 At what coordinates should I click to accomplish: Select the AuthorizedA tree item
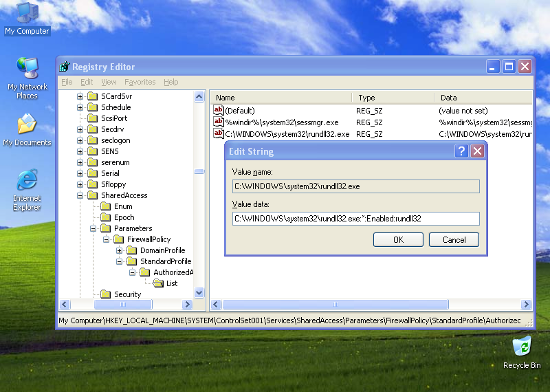(173, 272)
